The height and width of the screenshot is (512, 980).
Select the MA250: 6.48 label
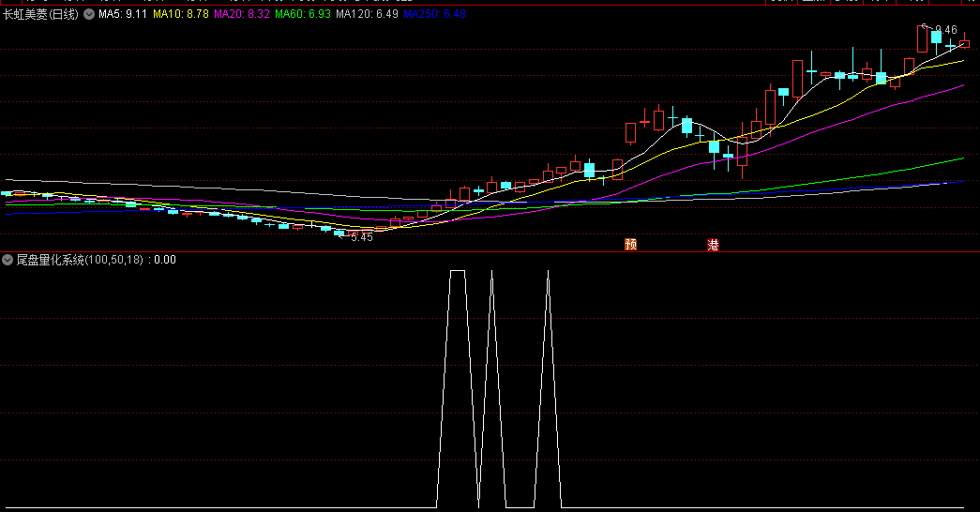[434, 14]
